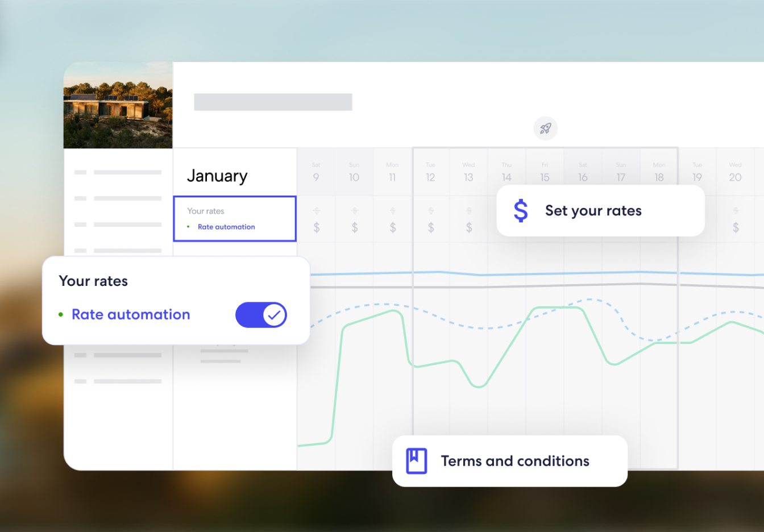Select the January month header
Viewport: 764px width, 532px height.
point(217,176)
